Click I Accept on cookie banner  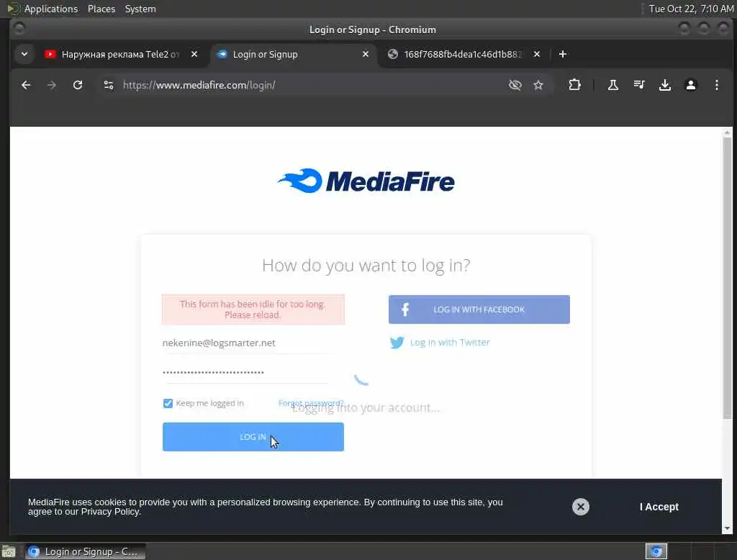(x=659, y=507)
